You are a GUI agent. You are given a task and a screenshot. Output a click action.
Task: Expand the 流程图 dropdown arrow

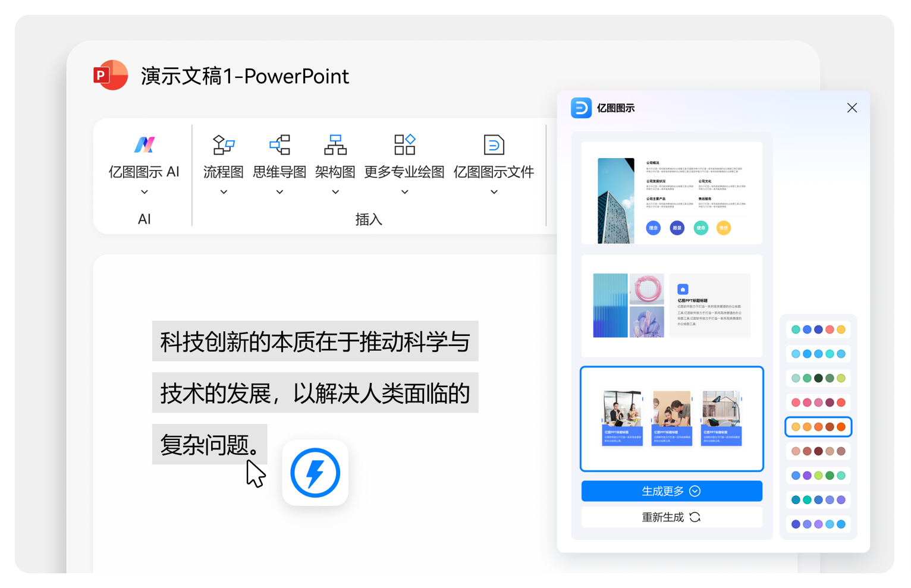[223, 191]
